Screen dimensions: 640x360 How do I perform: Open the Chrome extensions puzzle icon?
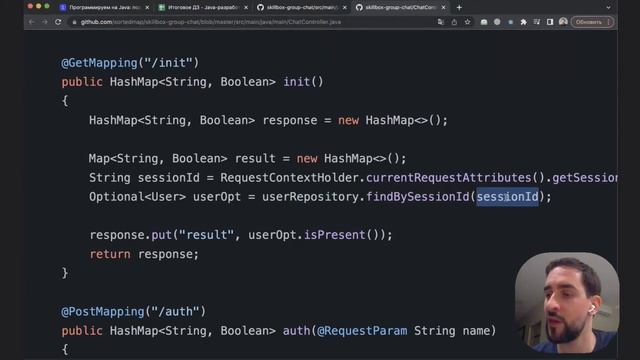[523, 22]
